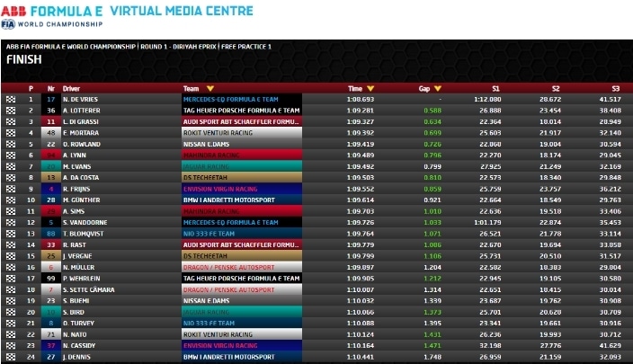
Task: Click the Round 1 - Diriyah EPrix heading text
Action: click(x=178, y=47)
